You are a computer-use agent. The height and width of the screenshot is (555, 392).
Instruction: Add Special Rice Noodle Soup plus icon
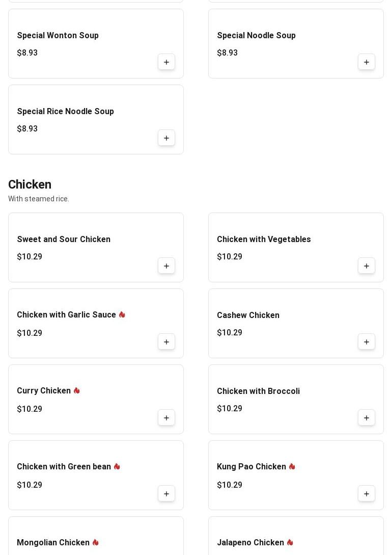[x=166, y=138]
